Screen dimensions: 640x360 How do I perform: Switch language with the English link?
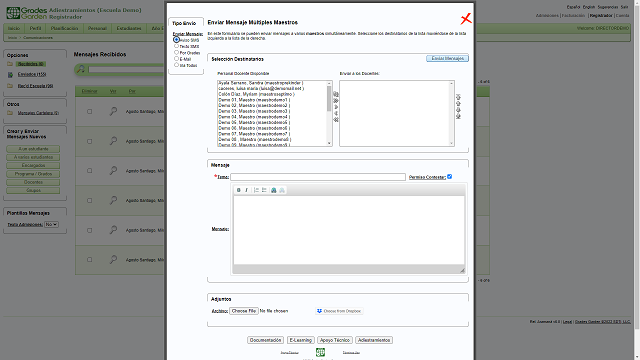589,7
